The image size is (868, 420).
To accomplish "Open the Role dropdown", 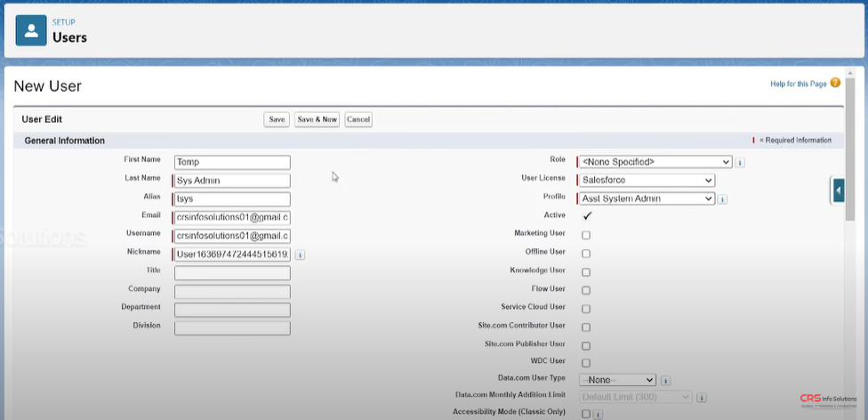I will click(x=655, y=162).
